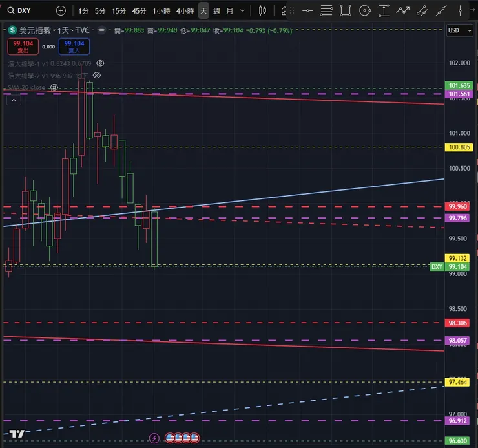Toggle visibility of 浩大線學-2 indicator
The height and width of the screenshot is (448, 478).
click(97, 75)
